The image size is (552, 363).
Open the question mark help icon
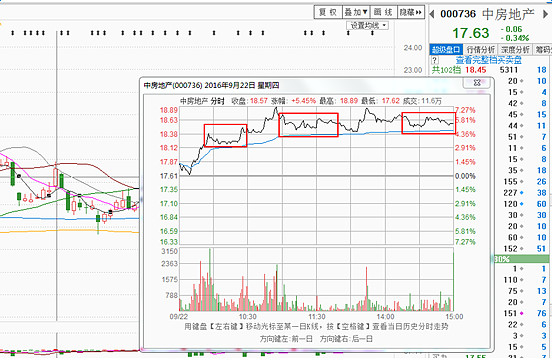click(x=435, y=60)
